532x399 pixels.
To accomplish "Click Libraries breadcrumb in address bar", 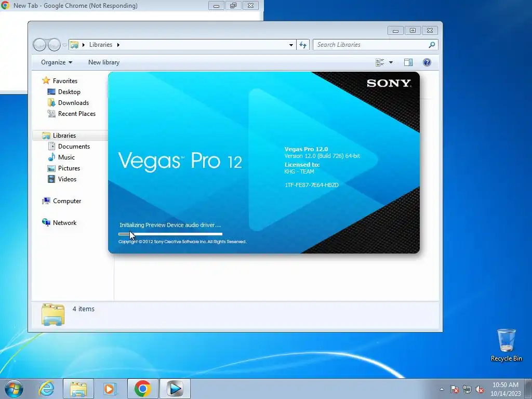I will (100, 45).
